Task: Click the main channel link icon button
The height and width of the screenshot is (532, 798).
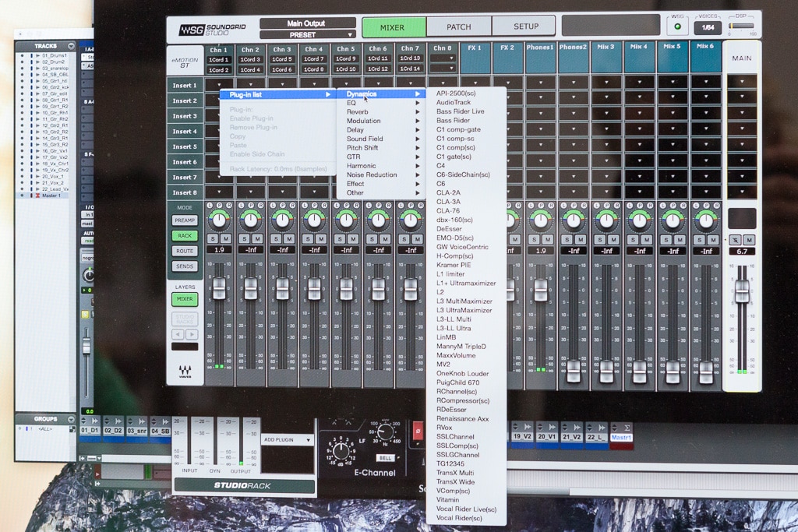Action: 734,239
